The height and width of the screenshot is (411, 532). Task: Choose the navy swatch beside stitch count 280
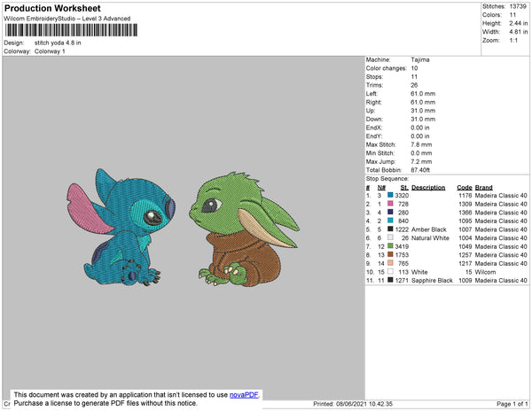[x=390, y=212]
